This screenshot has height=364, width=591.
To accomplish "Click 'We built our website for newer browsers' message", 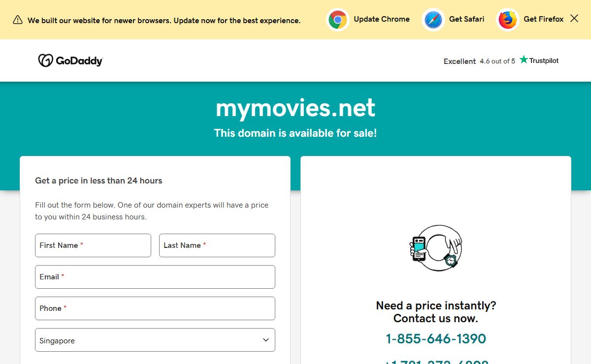I will pyautogui.click(x=164, y=21).
